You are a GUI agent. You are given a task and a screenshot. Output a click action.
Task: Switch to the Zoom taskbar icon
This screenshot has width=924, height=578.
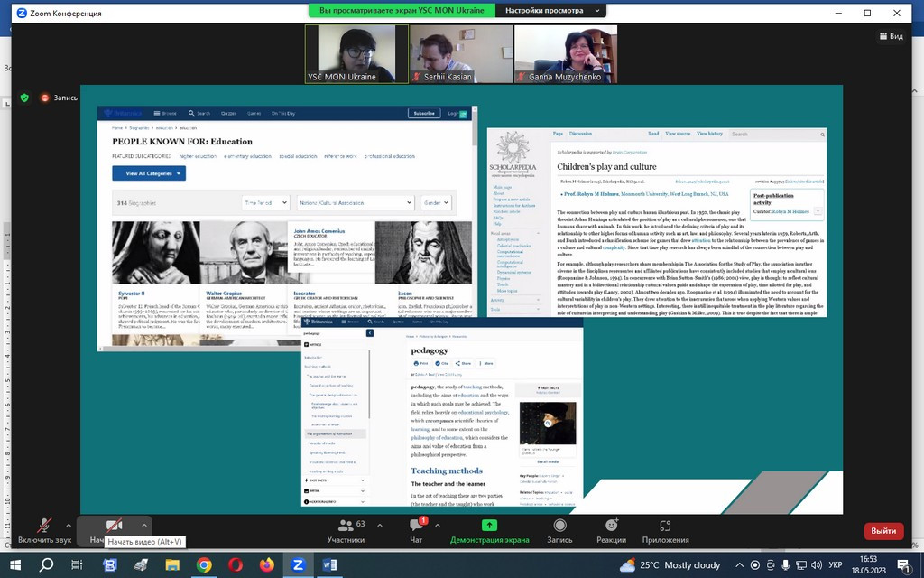click(x=298, y=565)
